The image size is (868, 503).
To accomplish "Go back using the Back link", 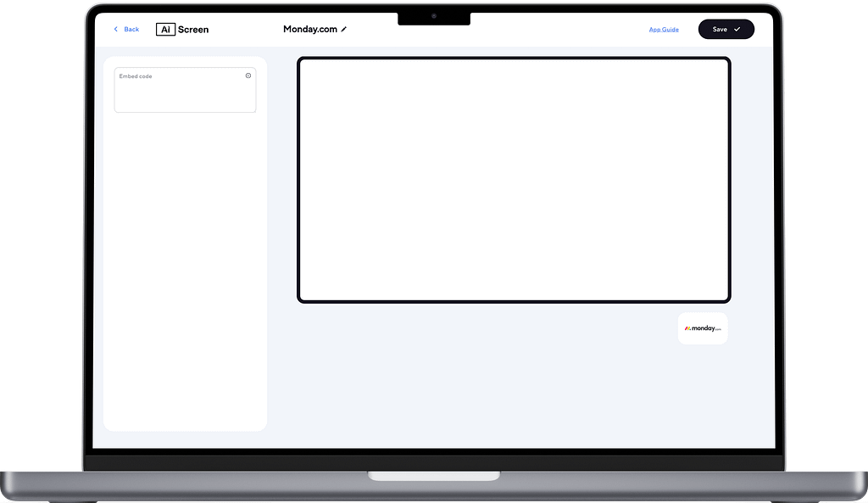I will (x=126, y=30).
